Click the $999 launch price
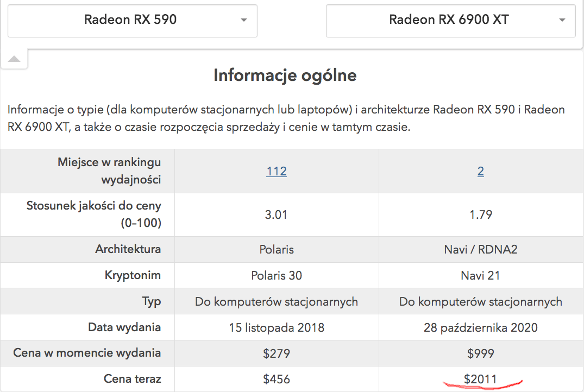 tap(480, 353)
